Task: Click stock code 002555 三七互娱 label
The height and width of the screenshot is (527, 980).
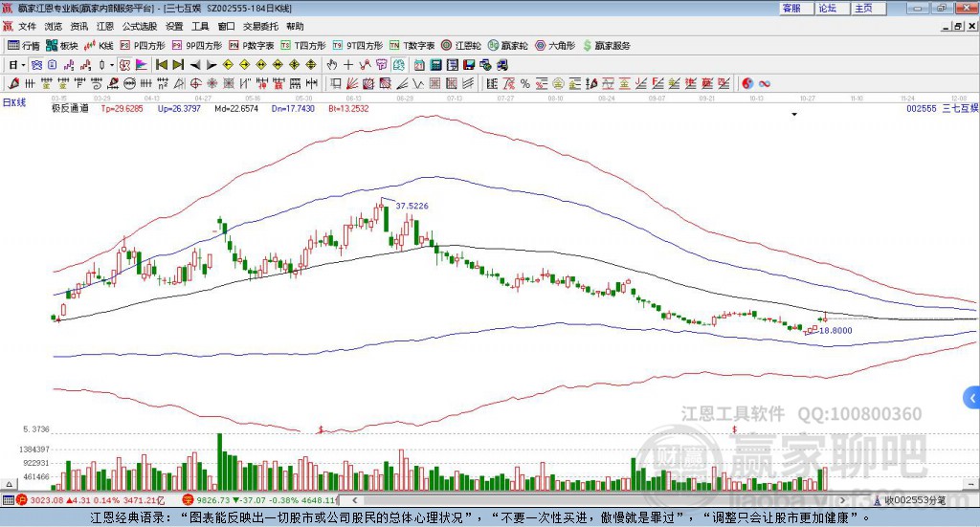Action: 943,108
